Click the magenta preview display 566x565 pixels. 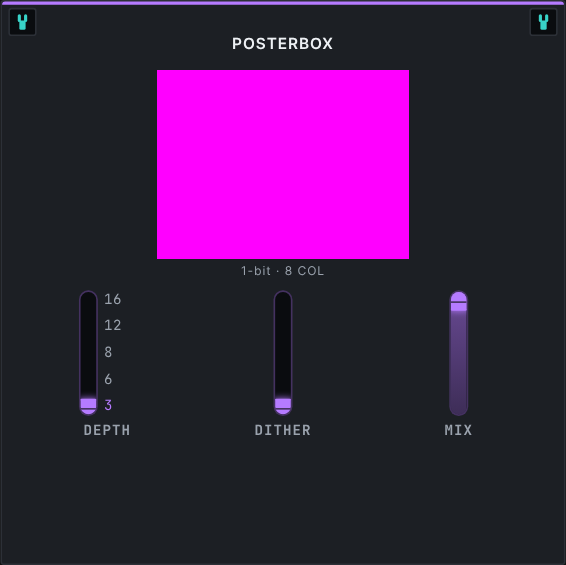[x=283, y=164]
